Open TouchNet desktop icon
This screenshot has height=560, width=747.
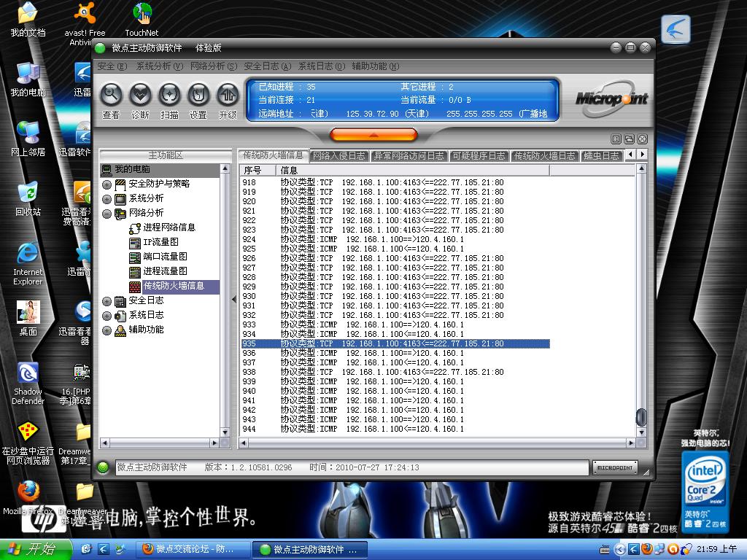pos(142,20)
